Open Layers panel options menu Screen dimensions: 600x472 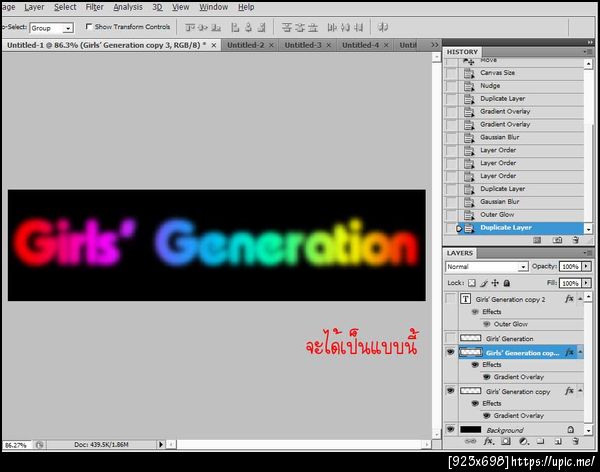point(587,253)
